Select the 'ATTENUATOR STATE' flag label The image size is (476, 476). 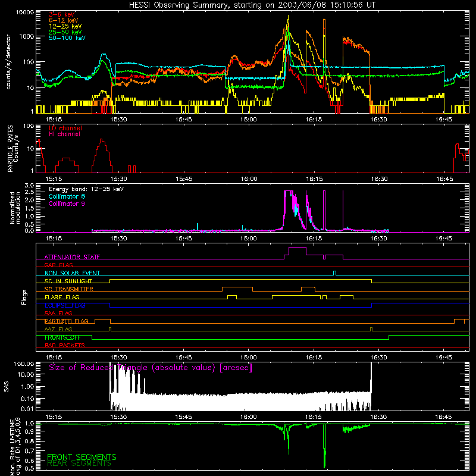click(x=72, y=257)
